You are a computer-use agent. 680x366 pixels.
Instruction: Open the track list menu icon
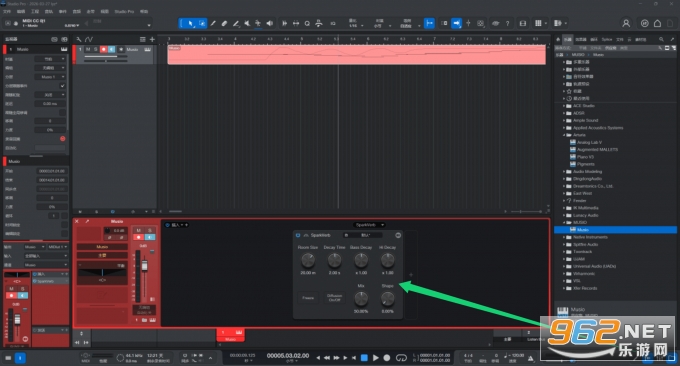143,39
